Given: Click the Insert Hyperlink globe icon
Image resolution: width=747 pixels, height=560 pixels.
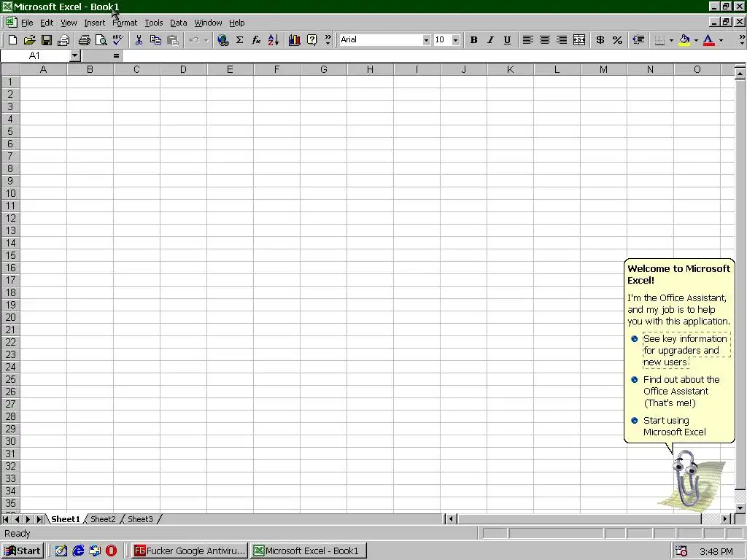Looking at the screenshot, I should [222, 40].
